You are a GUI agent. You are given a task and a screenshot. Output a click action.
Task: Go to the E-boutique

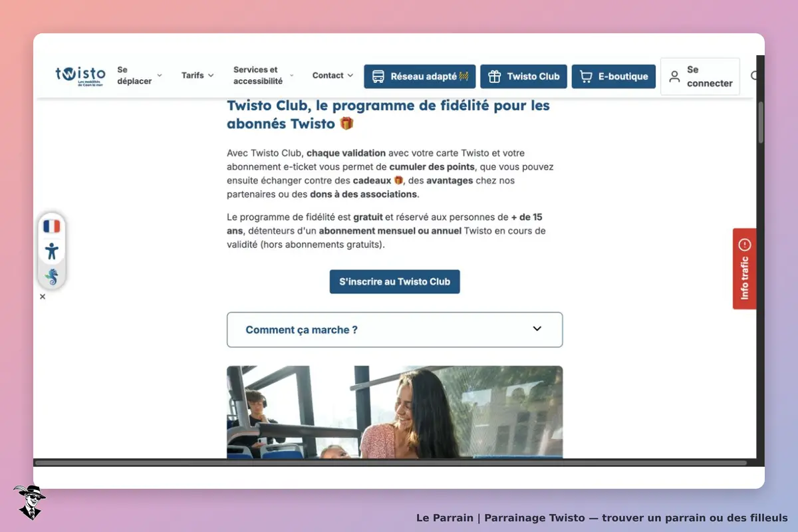[614, 76]
